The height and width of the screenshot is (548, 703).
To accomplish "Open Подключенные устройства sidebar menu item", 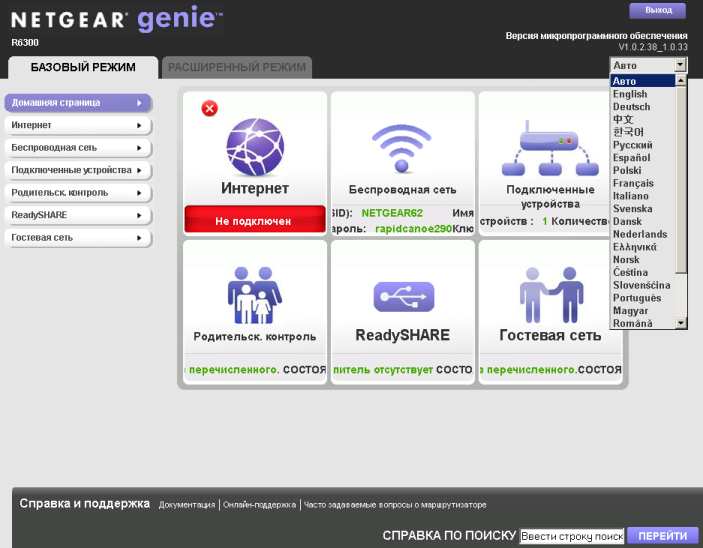I will click(78, 170).
